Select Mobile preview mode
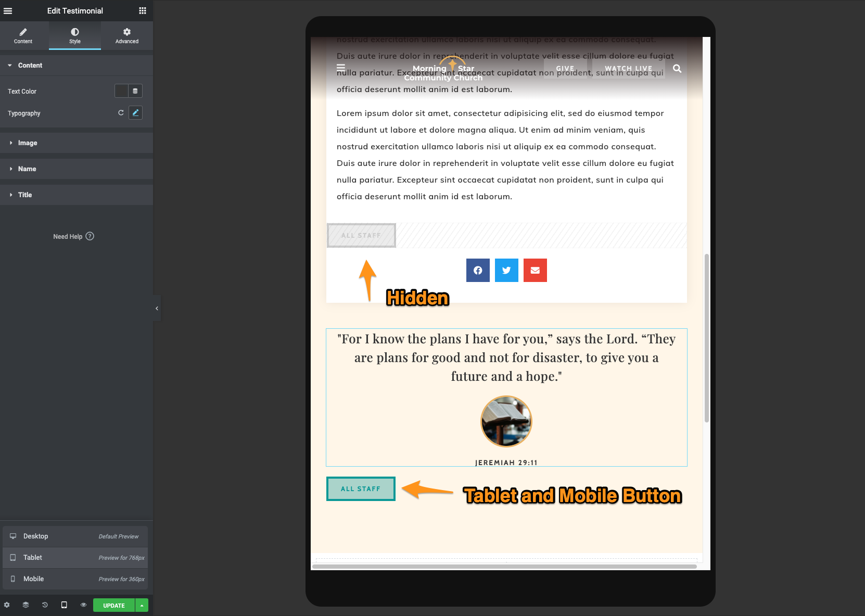Screen dimensions: 865x616 tap(75, 579)
